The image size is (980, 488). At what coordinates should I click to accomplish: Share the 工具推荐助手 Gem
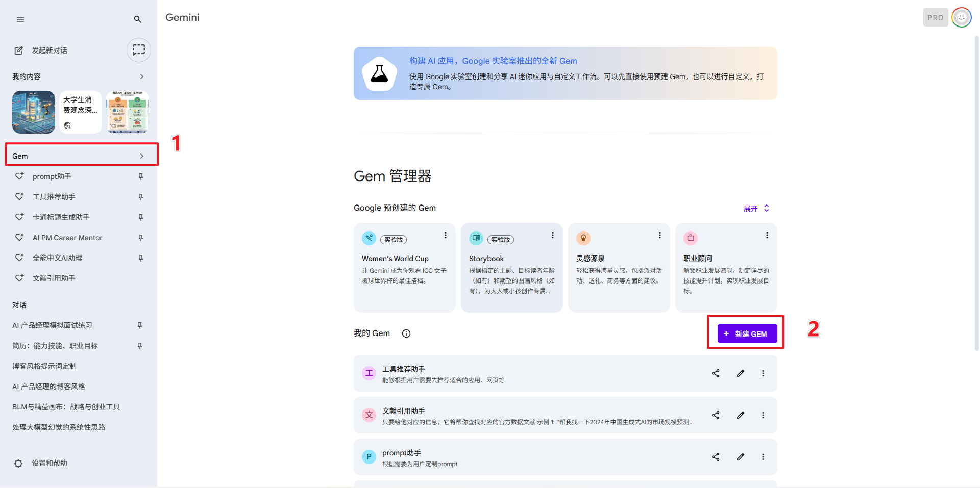[x=716, y=373]
